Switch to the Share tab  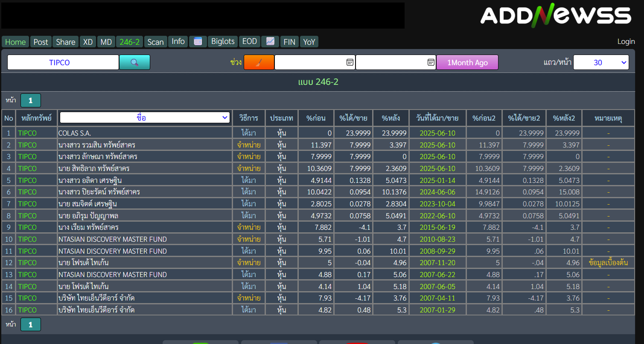(66, 42)
